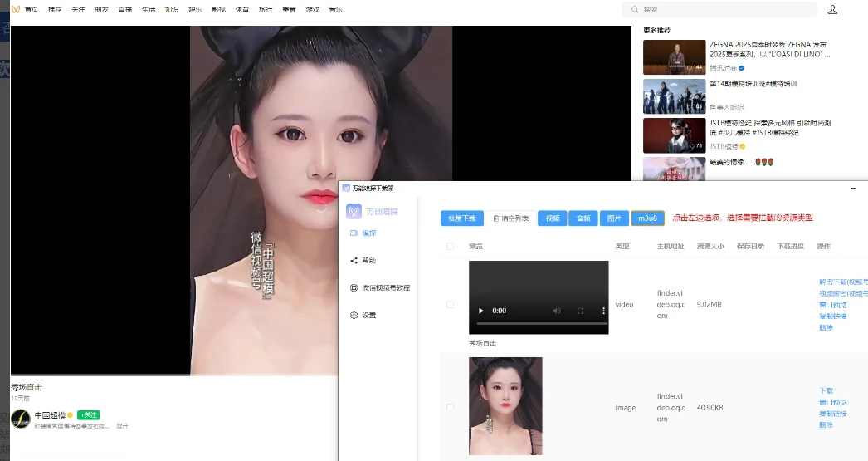Viewport: 868px width, 461px height.
Task: Open the user profile icon
Action: tap(832, 9)
